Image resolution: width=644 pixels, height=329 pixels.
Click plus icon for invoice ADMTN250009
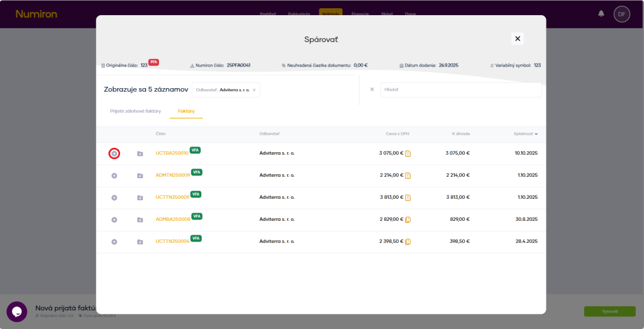pyautogui.click(x=114, y=176)
